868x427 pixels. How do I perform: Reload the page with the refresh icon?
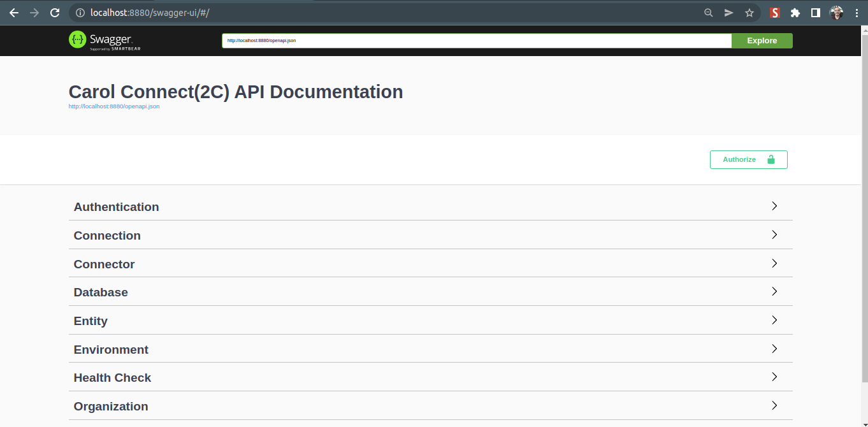click(x=55, y=13)
